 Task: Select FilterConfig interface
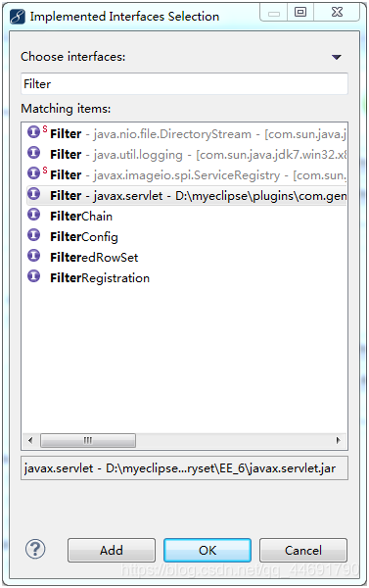pos(187,236)
